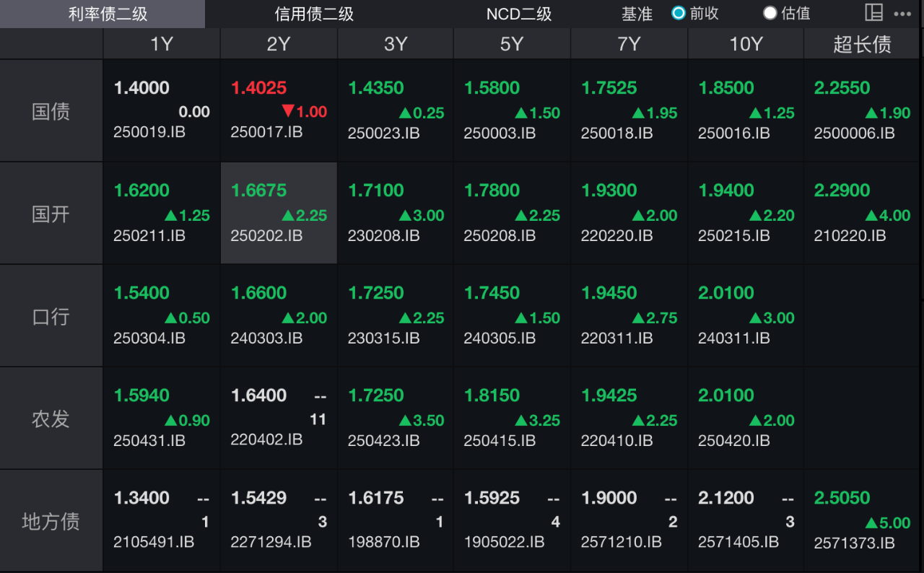Click the 超长债 column header

point(862,44)
